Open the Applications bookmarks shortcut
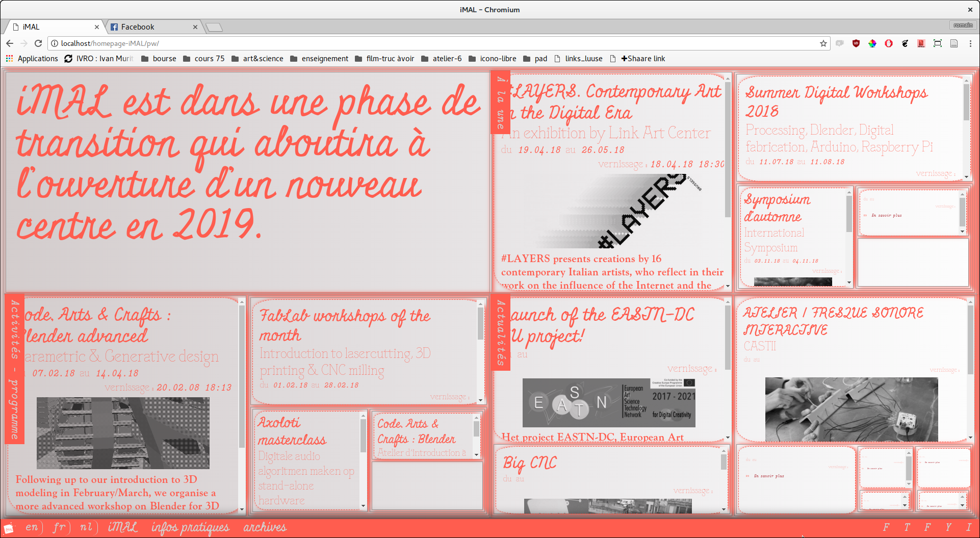This screenshot has width=980, height=538. (32, 59)
